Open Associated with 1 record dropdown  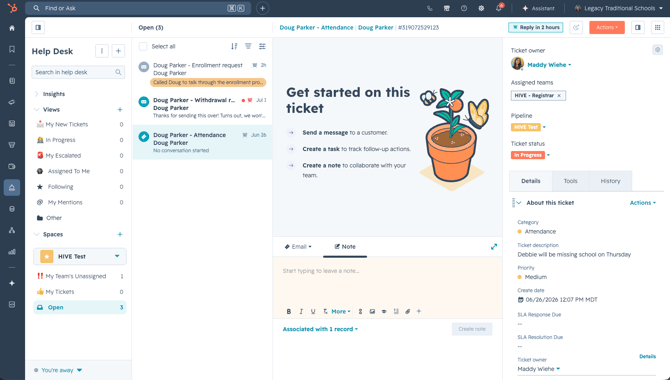(320, 329)
